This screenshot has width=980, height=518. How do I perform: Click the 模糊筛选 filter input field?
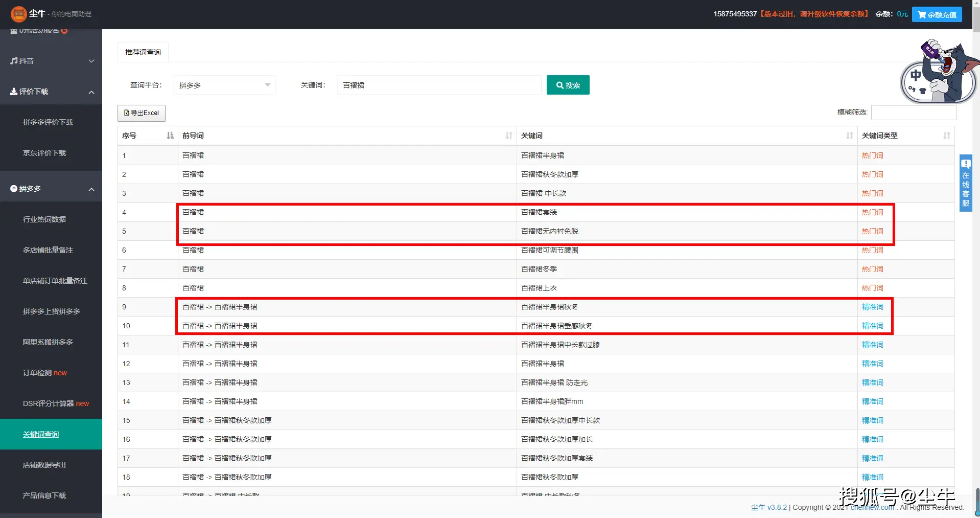point(913,112)
